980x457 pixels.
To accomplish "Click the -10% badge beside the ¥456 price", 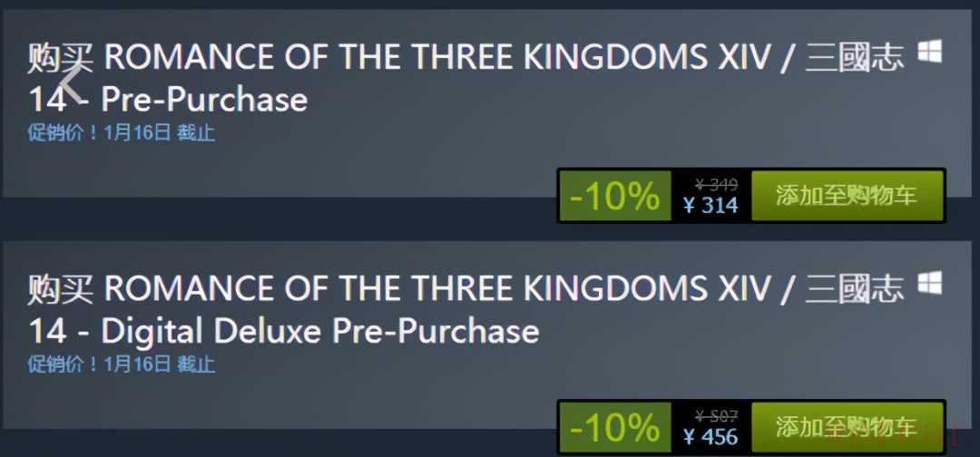I will [x=614, y=427].
